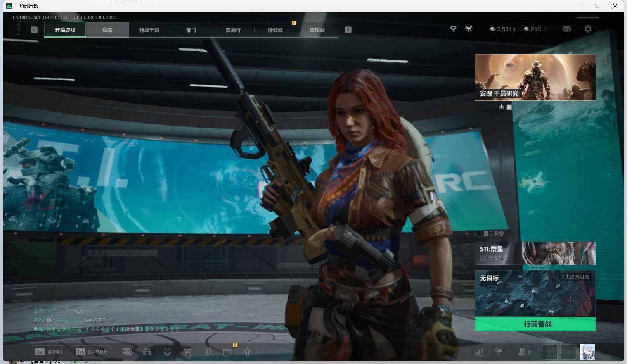This screenshot has height=364, width=627.
Task: Click the green 行前备战 button
Action: [x=535, y=324]
